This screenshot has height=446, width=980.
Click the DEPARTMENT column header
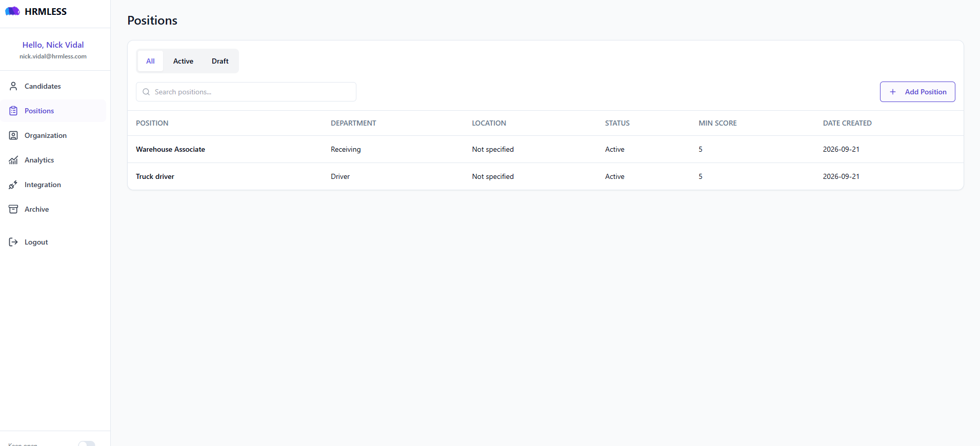[353, 123]
